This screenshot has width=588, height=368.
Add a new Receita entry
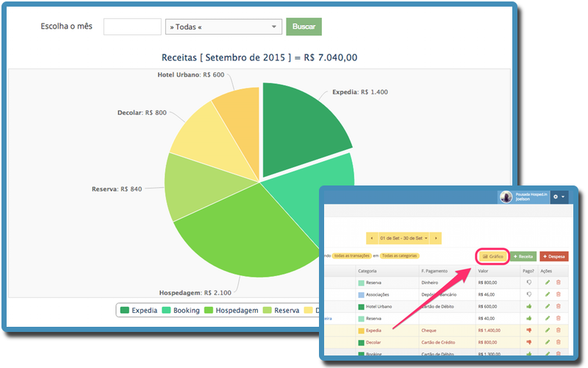click(523, 256)
